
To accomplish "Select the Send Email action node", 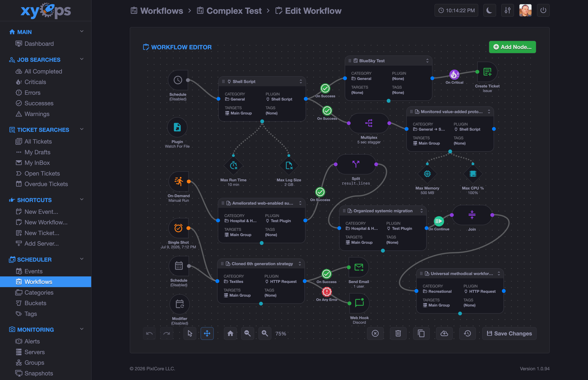I will pyautogui.click(x=359, y=267).
